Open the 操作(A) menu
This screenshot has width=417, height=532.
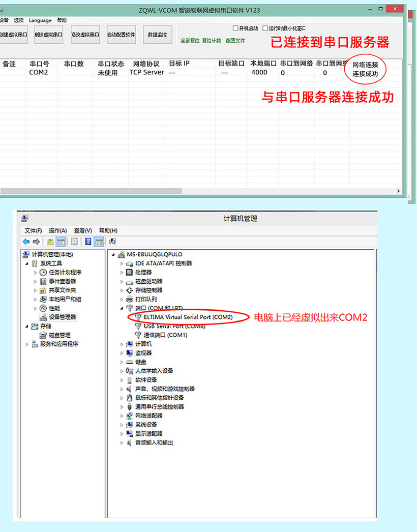pyautogui.click(x=57, y=230)
